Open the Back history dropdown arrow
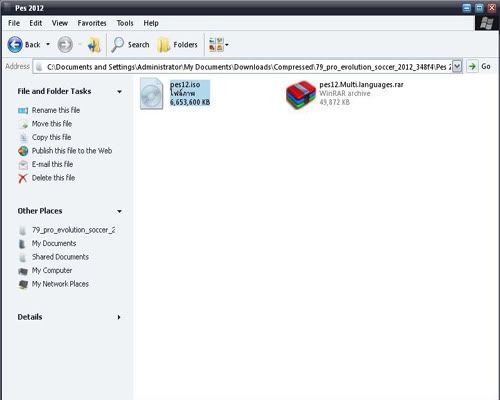The width and height of the screenshot is (500, 400). click(48, 44)
